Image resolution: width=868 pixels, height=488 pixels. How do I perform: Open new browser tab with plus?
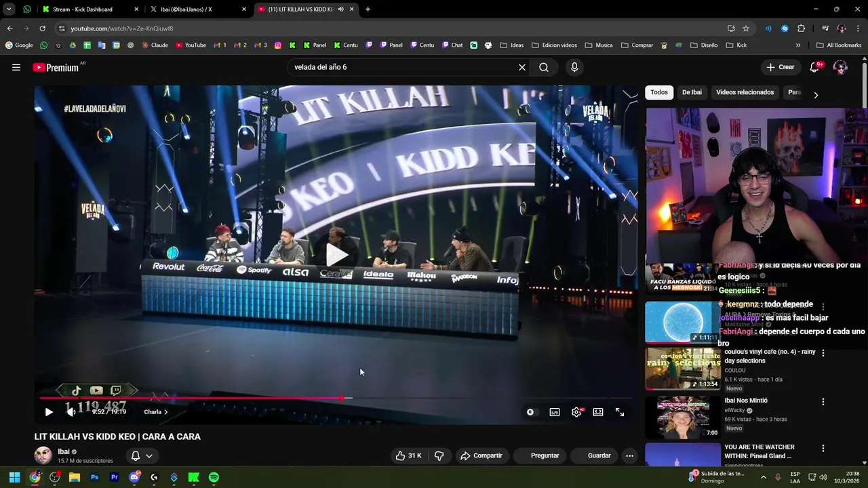point(368,9)
